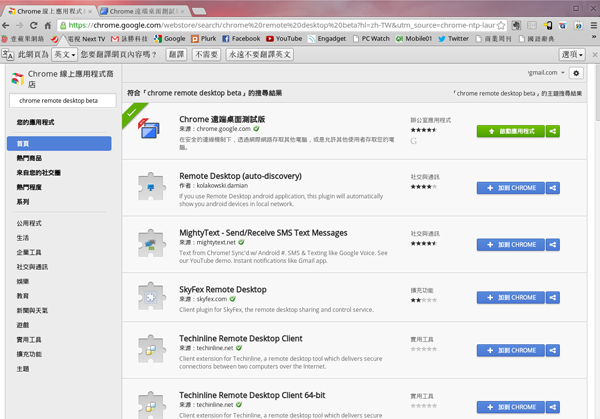
Task: Click the browser Forward arrow
Action: tap(20, 26)
